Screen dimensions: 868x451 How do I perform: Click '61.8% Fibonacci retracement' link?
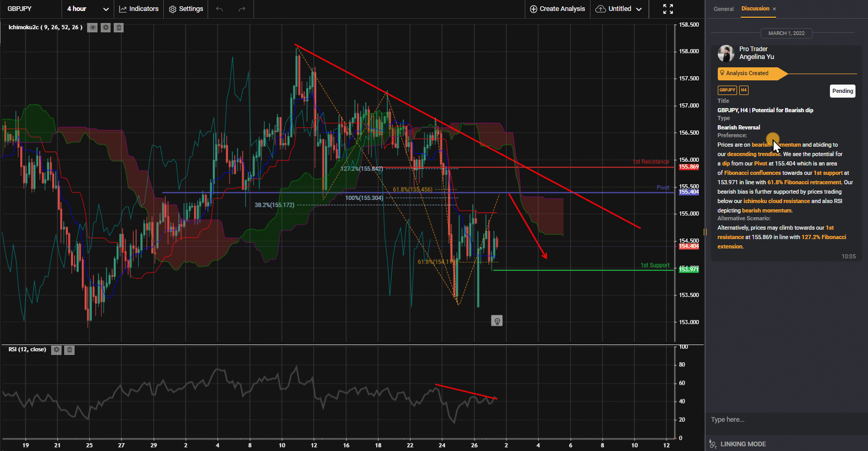coord(804,182)
